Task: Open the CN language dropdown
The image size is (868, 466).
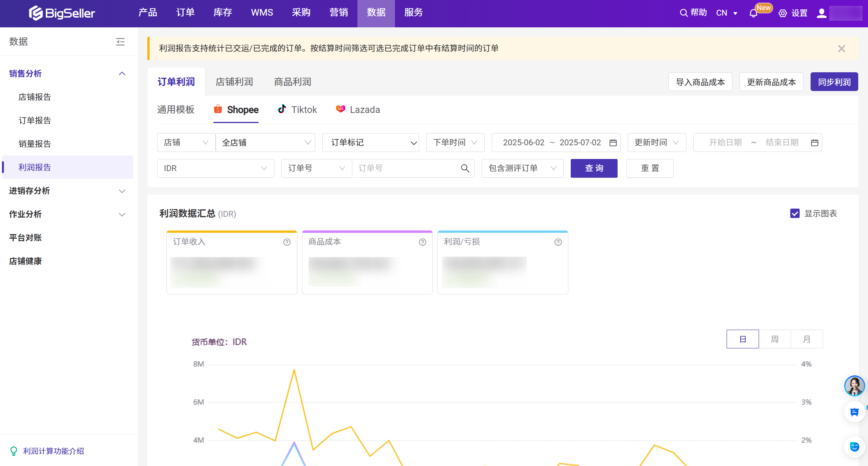Action: [727, 13]
